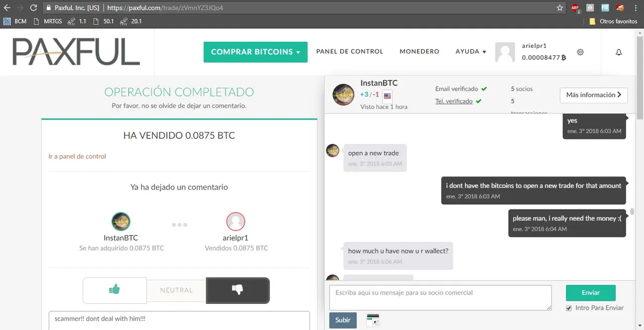Select the Neutral feedback option

click(177, 290)
